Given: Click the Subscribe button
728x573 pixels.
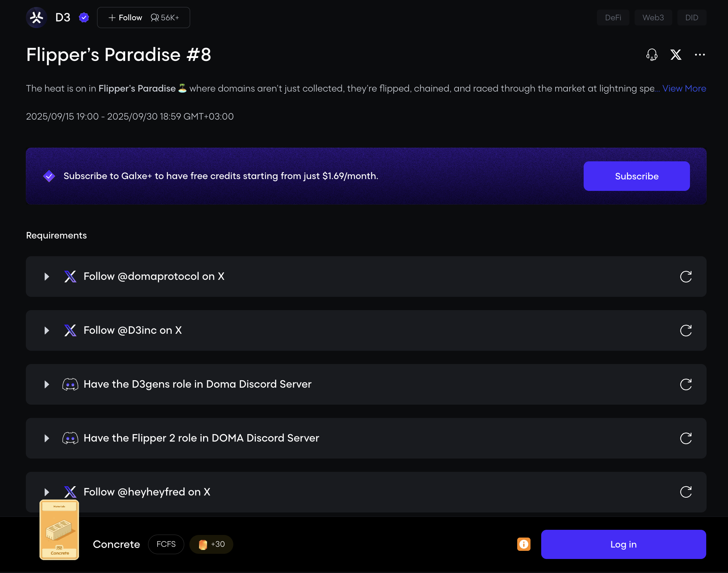Looking at the screenshot, I should 636,176.
